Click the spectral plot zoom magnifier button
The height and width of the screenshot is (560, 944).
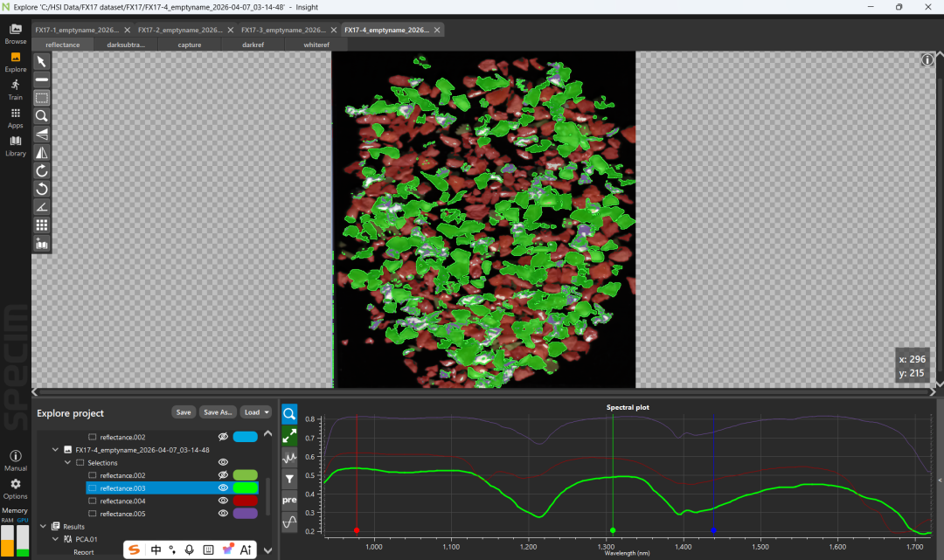point(289,414)
